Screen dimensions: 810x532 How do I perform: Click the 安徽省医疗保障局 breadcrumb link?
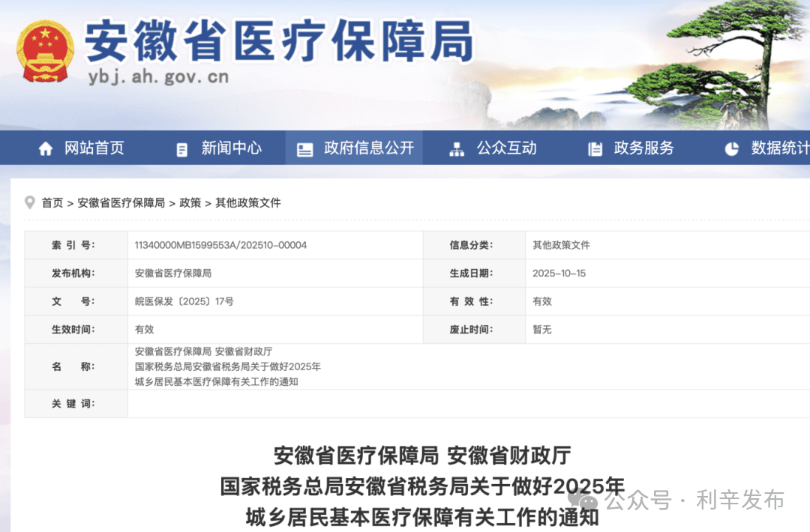120,202
